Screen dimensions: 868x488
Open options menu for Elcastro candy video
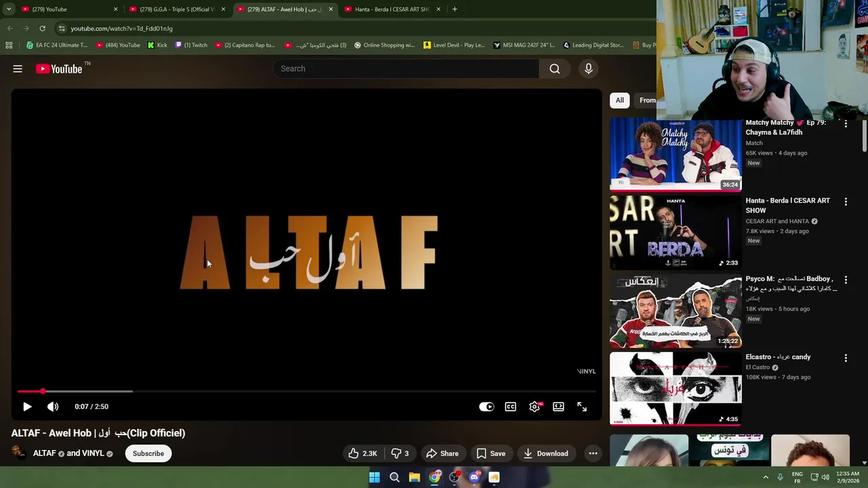tap(846, 358)
